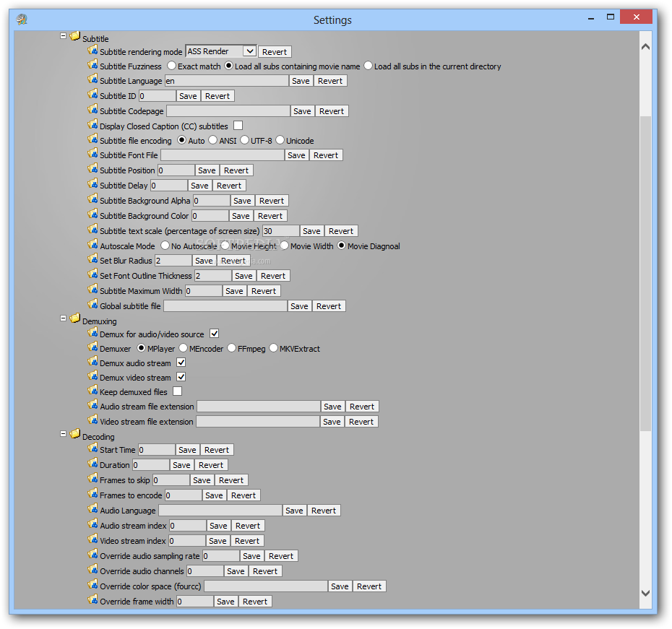Revert the Subtitle Codepage value
The width and height of the screenshot is (672, 629).
tap(332, 111)
